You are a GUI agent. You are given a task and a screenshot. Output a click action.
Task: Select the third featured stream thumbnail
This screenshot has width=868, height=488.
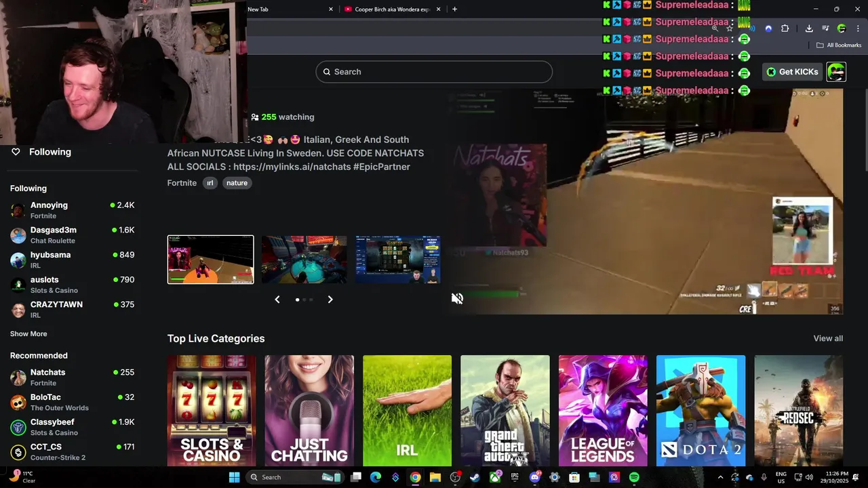click(x=398, y=260)
